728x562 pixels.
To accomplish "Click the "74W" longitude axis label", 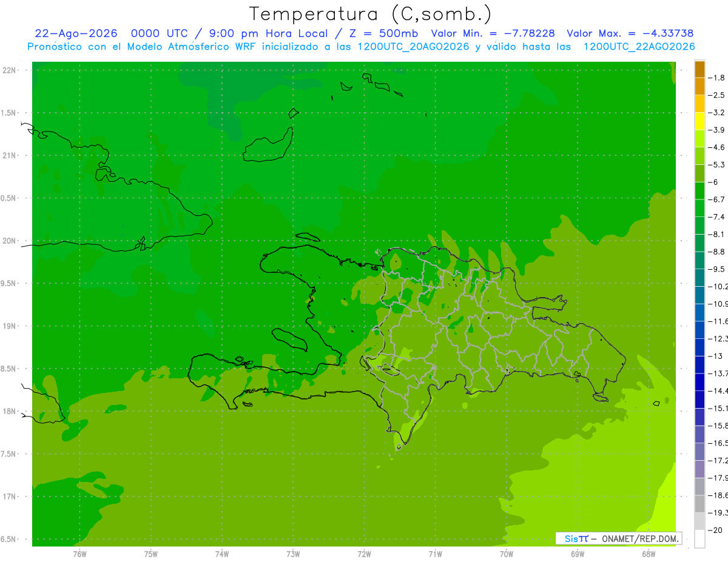I will click(x=222, y=554).
